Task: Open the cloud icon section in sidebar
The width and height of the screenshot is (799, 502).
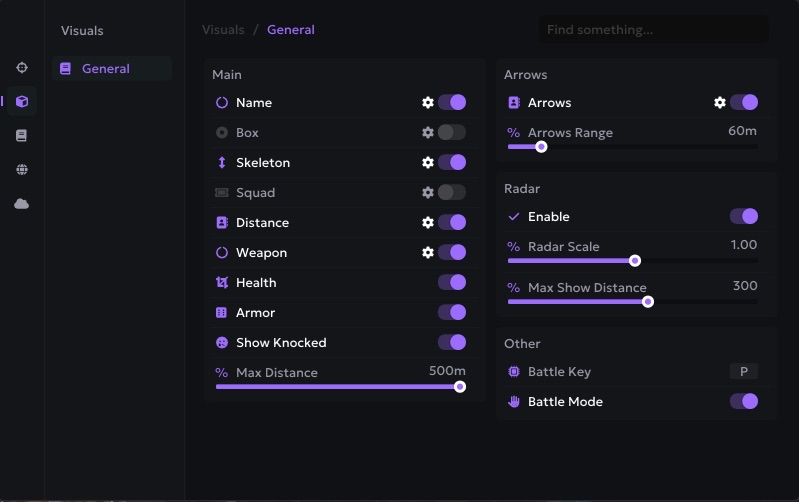Action: 22,204
